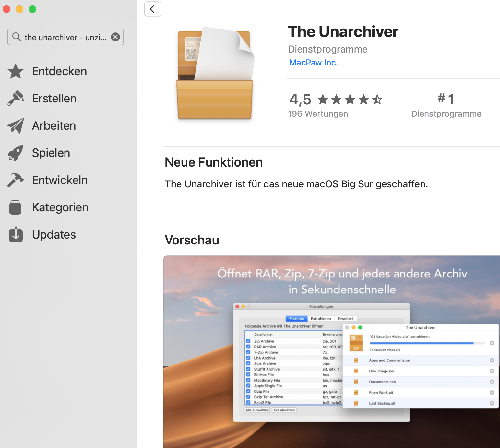Open the Entdecken sidebar section
500x448 pixels.
click(60, 71)
